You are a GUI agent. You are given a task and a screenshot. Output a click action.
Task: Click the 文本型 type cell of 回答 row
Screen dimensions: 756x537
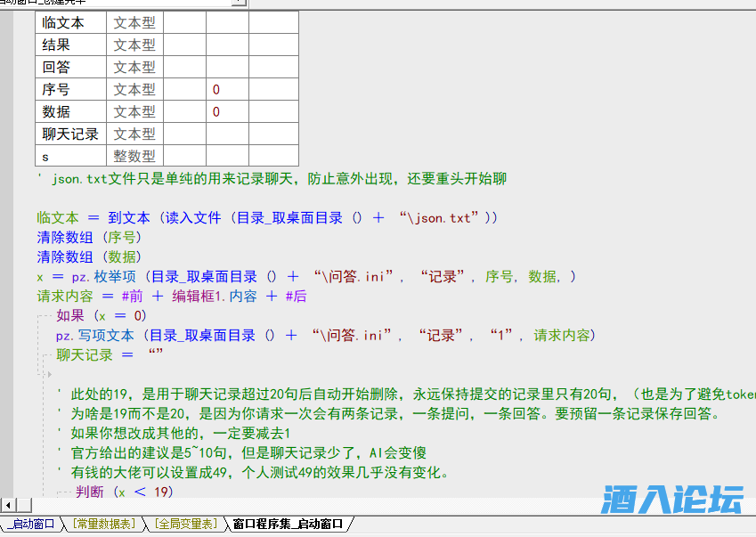(135, 67)
